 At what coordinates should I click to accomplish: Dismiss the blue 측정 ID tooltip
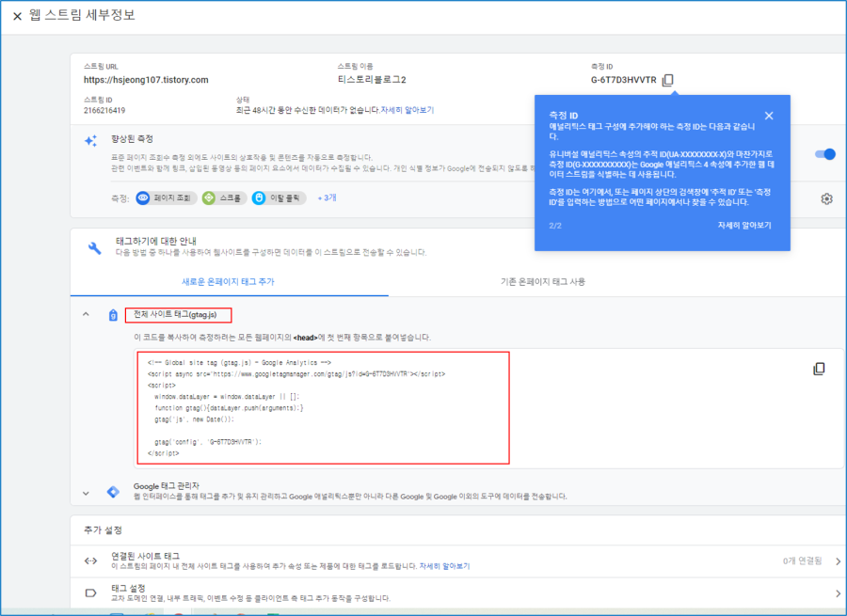(x=769, y=116)
